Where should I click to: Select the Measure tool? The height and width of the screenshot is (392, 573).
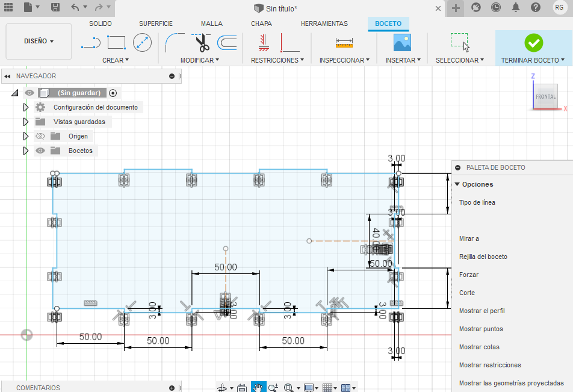pyautogui.click(x=344, y=43)
